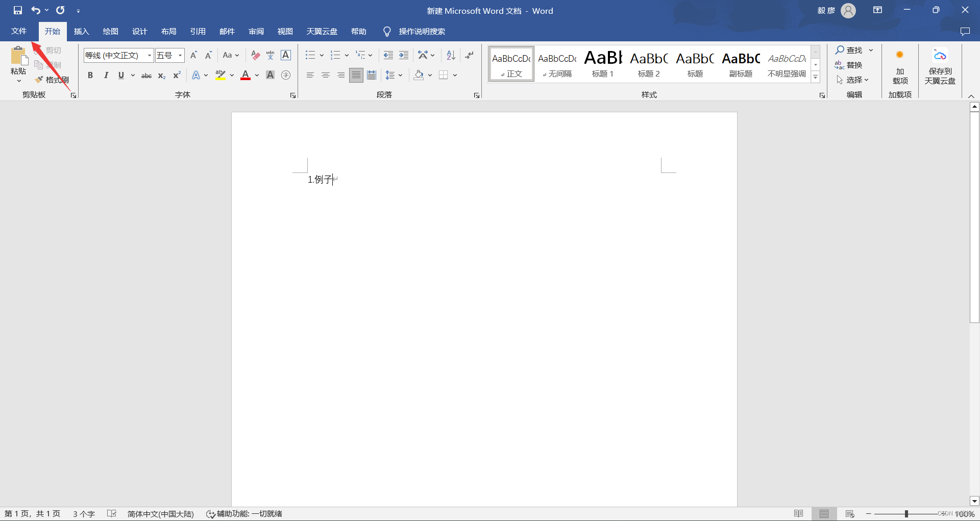This screenshot has width=980, height=521.
Task: Apply character border icon
Action: click(x=286, y=55)
